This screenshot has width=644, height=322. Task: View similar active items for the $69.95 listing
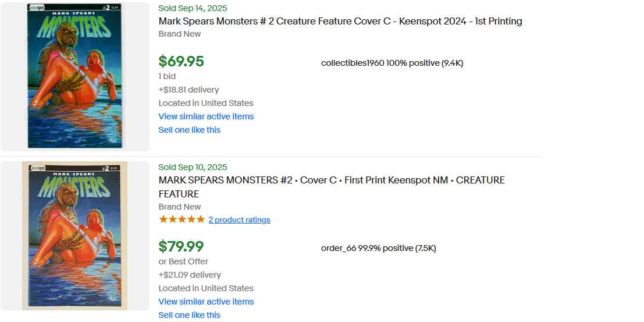[206, 116]
